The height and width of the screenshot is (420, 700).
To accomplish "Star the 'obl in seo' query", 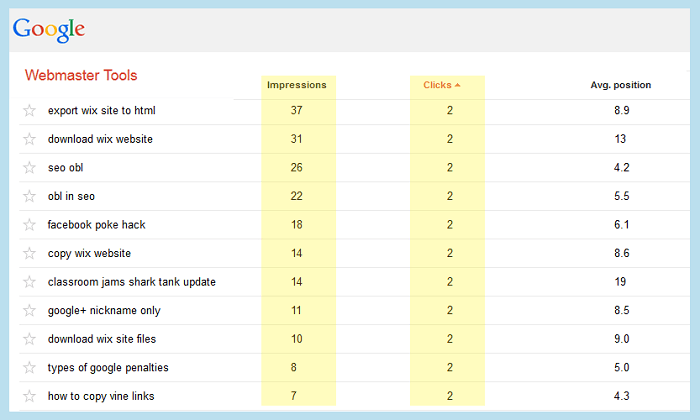I will 29,196.
